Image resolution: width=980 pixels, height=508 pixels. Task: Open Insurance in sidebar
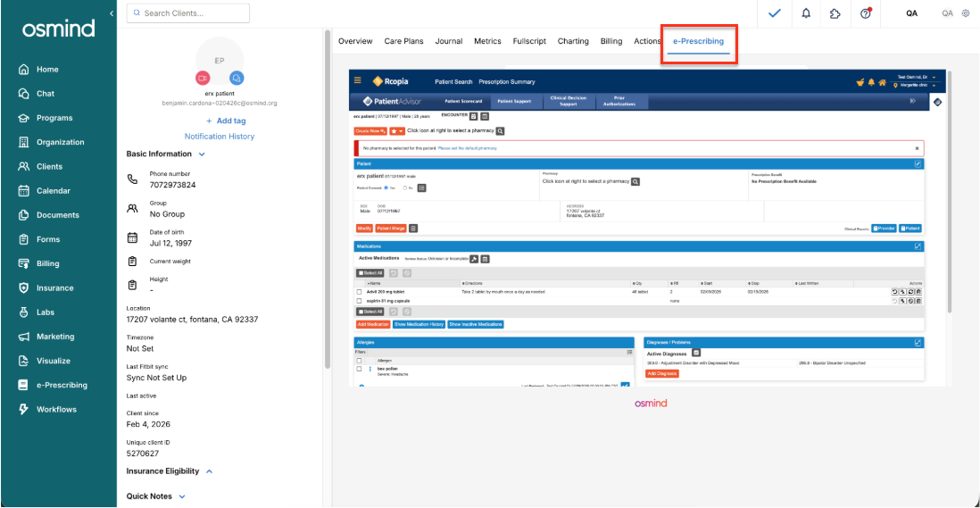pyautogui.click(x=46, y=288)
